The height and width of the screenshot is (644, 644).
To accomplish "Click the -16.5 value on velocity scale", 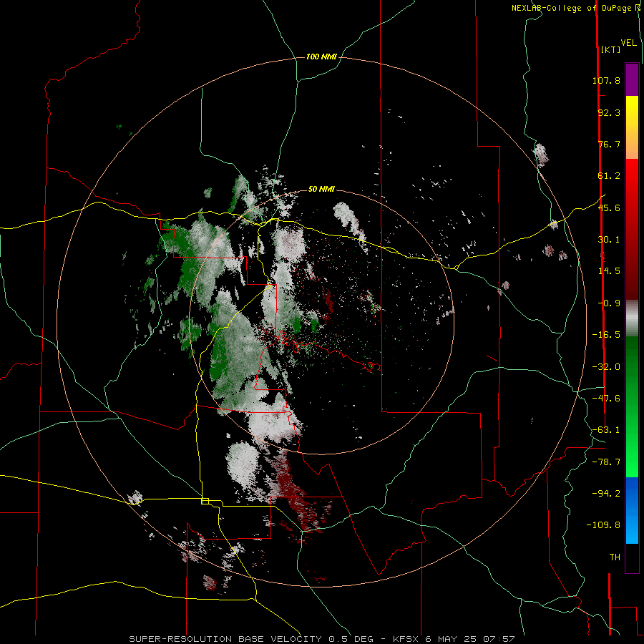I will [x=606, y=335].
